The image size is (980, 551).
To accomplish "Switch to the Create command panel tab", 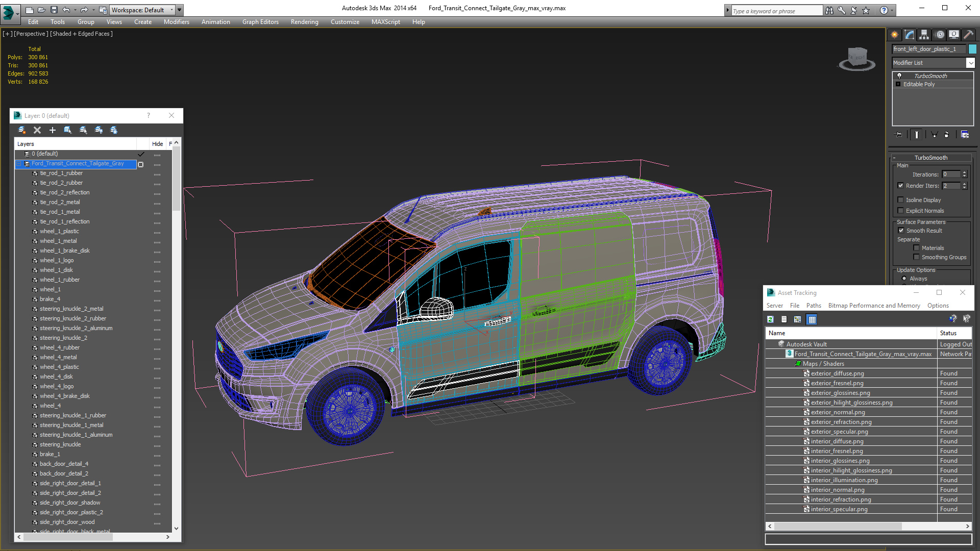I will [895, 35].
